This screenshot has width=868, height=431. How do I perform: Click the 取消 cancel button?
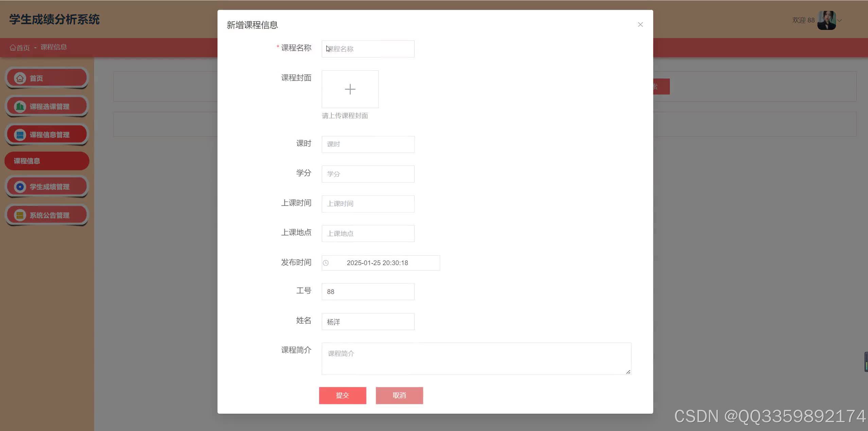coord(399,395)
